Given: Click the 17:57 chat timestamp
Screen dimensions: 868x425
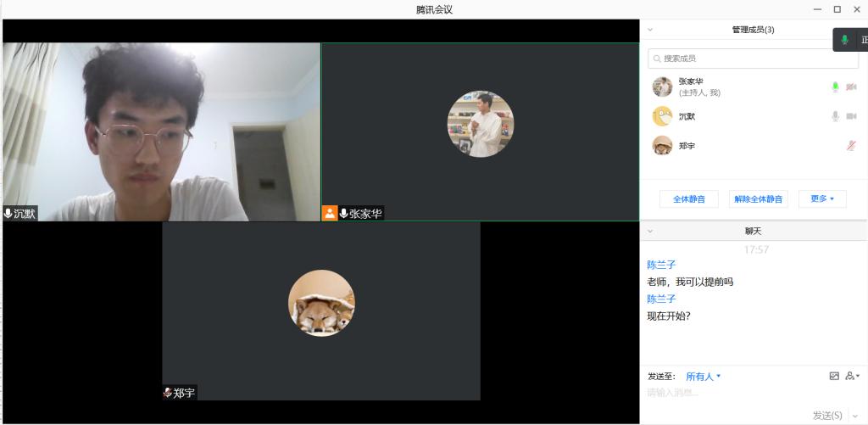Looking at the screenshot, I should pos(756,250).
